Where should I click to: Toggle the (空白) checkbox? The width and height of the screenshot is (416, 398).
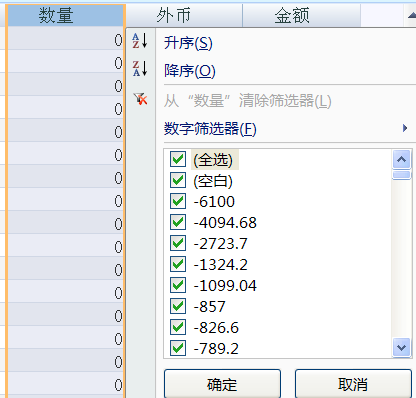pos(178,180)
